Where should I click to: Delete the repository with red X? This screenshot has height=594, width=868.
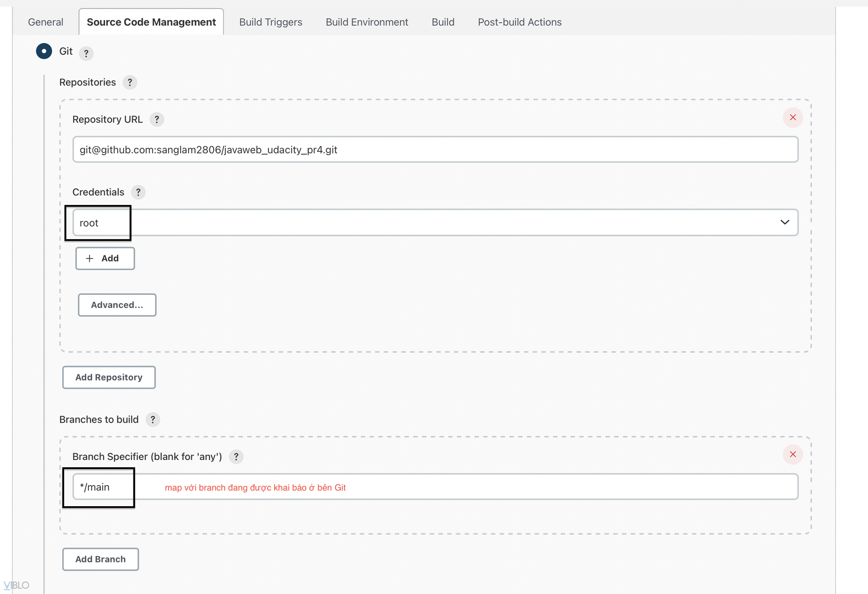792,118
